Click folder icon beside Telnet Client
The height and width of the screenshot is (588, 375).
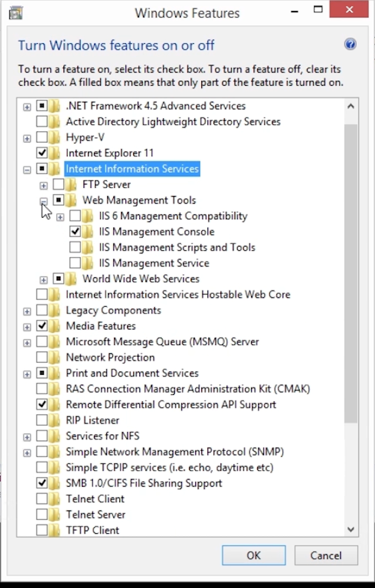[55, 499]
